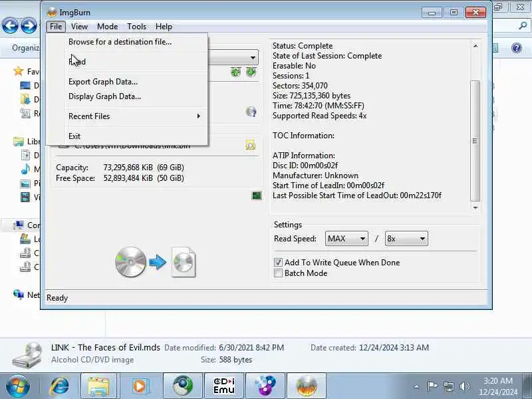Click Explorer's forward navigation arrow
The width and height of the screenshot is (532, 399).
click(x=29, y=25)
